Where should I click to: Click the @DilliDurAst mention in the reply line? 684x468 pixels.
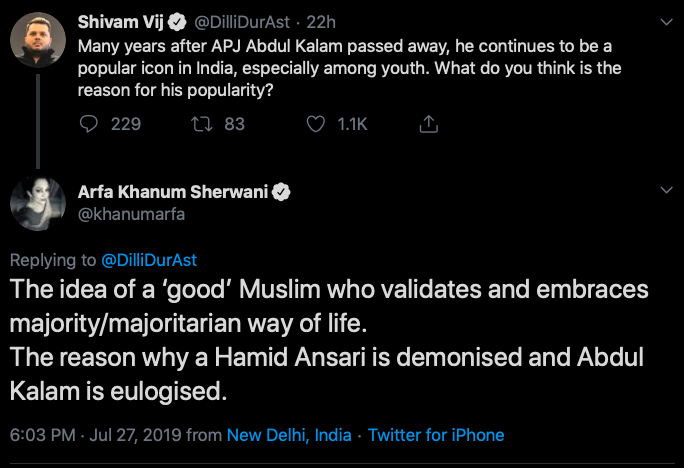(149, 260)
